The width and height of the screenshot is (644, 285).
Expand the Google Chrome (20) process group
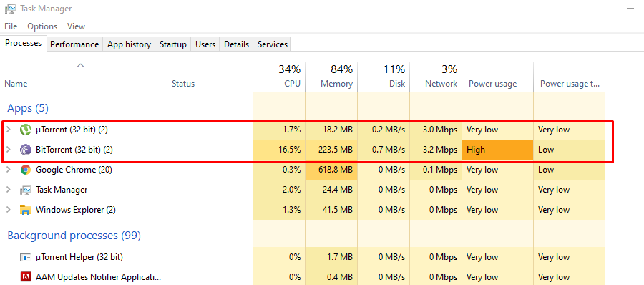[x=9, y=170]
